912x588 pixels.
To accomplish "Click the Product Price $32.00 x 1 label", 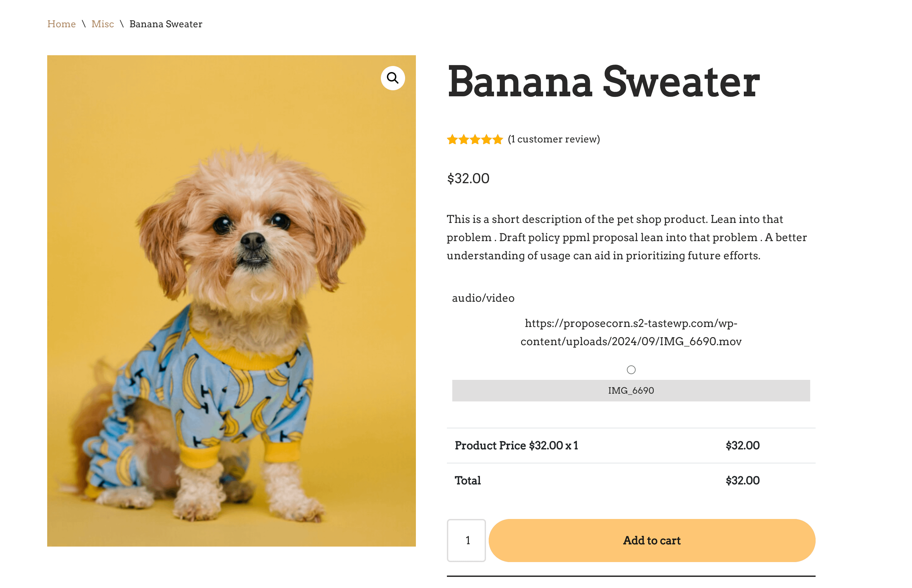I will click(516, 445).
